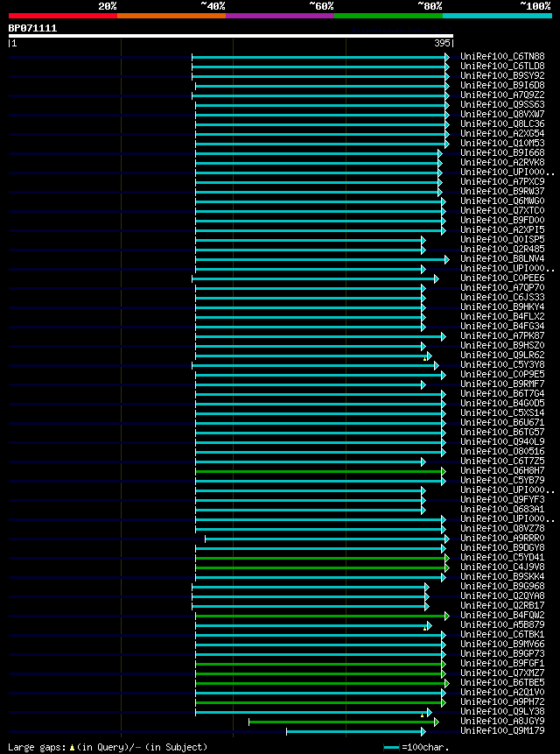This screenshot has height=754, width=560.
Task: Select hit label UniRef100_C6JS33
Action: [503, 297]
